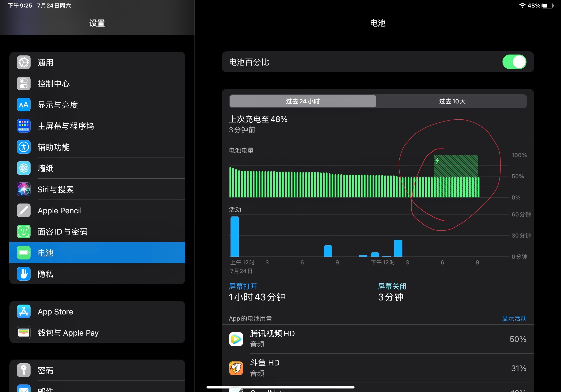The image size is (561, 392).
Task: Open the Wallpaper flower icon
Action: [24, 168]
